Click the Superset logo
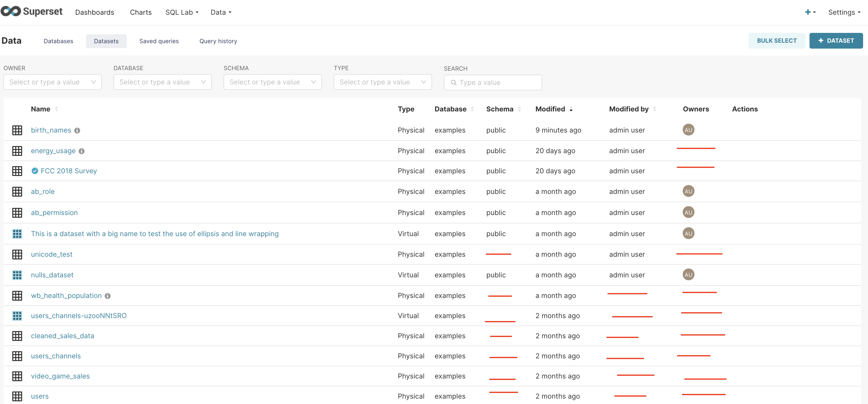 click(x=32, y=12)
